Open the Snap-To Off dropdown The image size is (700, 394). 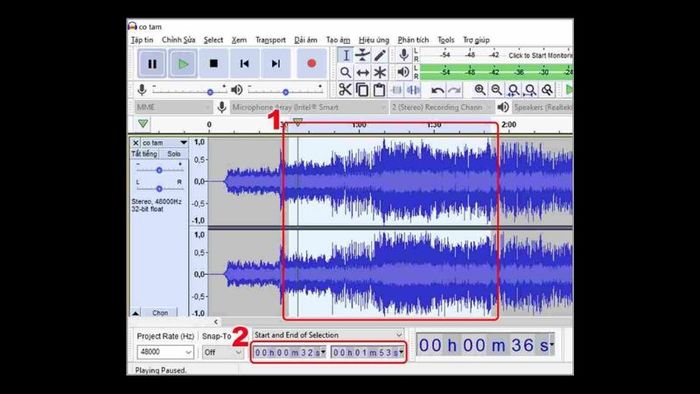[x=222, y=352]
